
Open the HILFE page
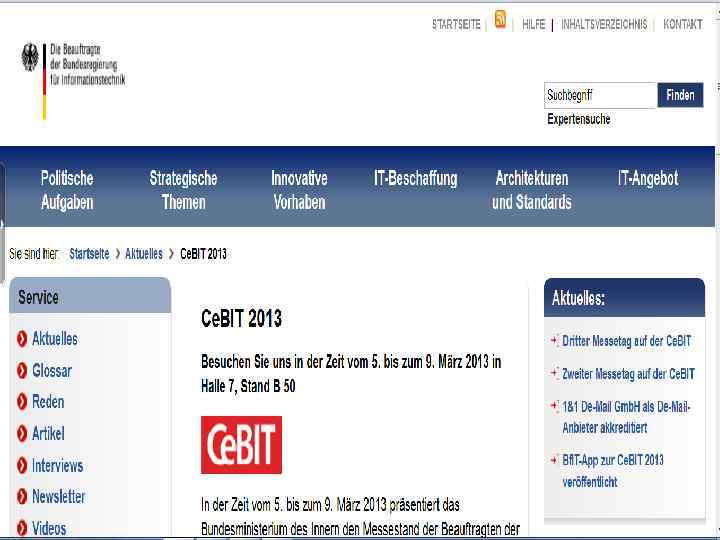click(534, 24)
